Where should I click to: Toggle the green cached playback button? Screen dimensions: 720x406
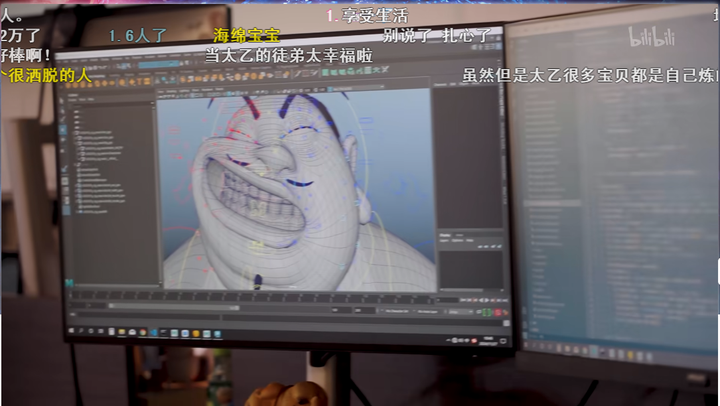[487, 312]
